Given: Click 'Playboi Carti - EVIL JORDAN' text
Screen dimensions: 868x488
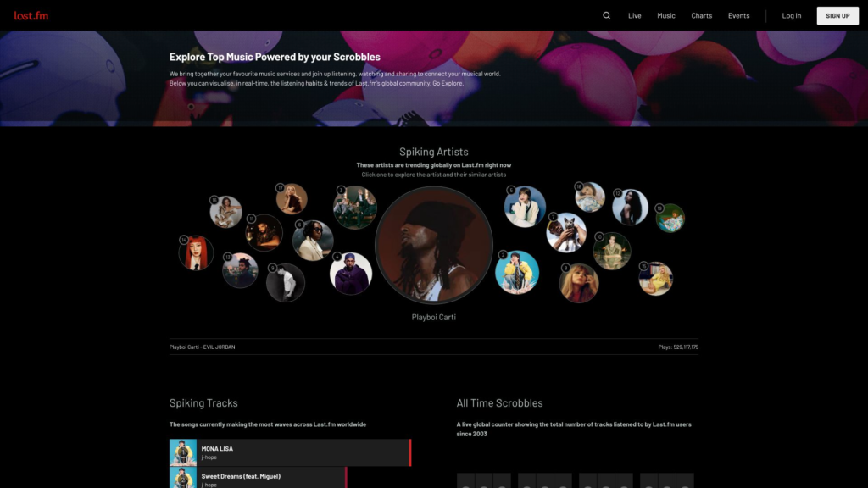Looking at the screenshot, I should 202,347.
